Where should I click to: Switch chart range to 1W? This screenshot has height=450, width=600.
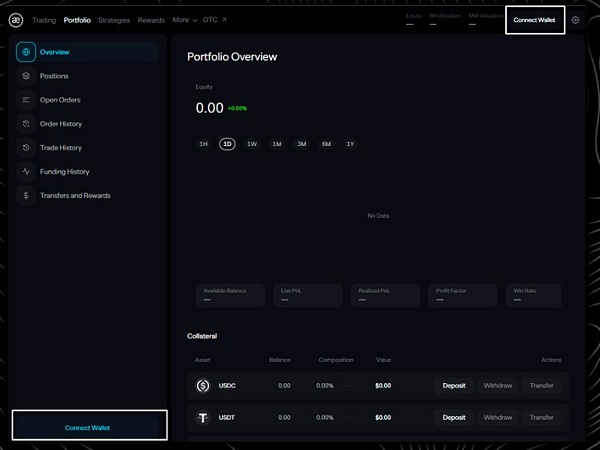pos(252,144)
